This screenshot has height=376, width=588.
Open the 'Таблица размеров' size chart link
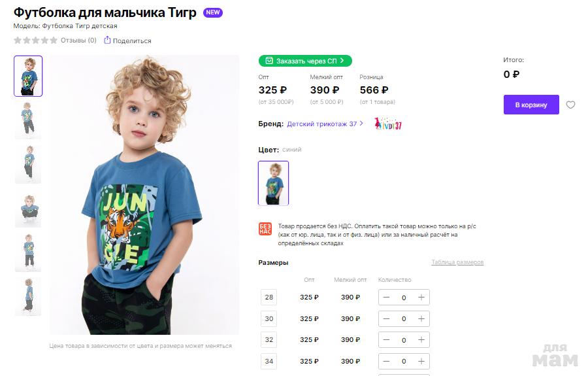pyautogui.click(x=457, y=263)
